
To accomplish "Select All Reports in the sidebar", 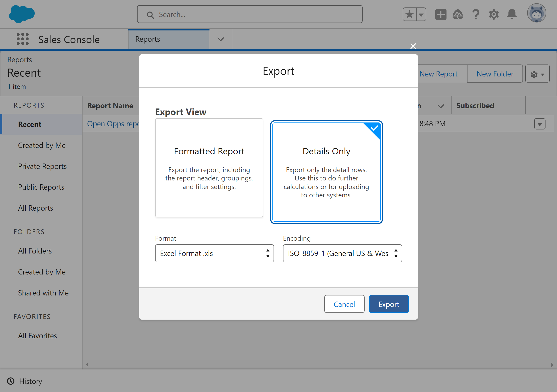I will [x=35, y=208].
